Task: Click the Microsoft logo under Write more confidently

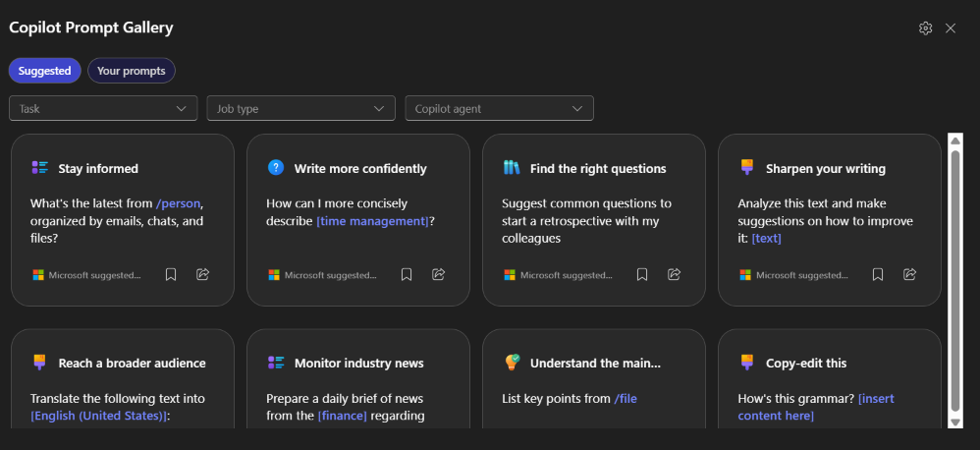Action: coord(274,275)
